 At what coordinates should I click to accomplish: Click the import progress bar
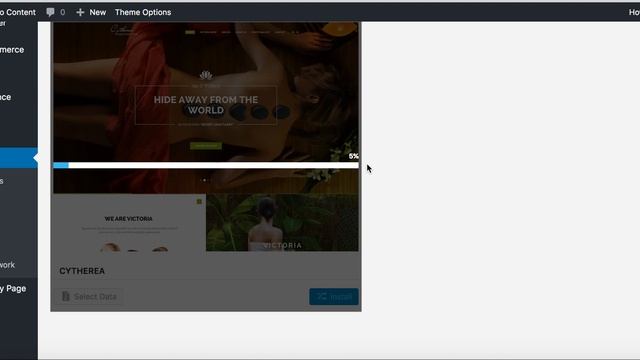click(206, 165)
